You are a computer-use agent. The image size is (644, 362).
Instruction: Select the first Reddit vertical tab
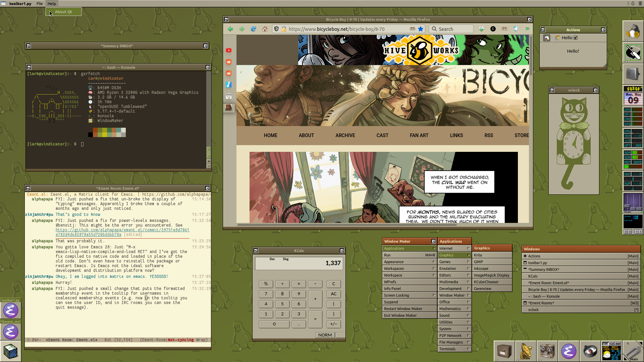coord(229,62)
